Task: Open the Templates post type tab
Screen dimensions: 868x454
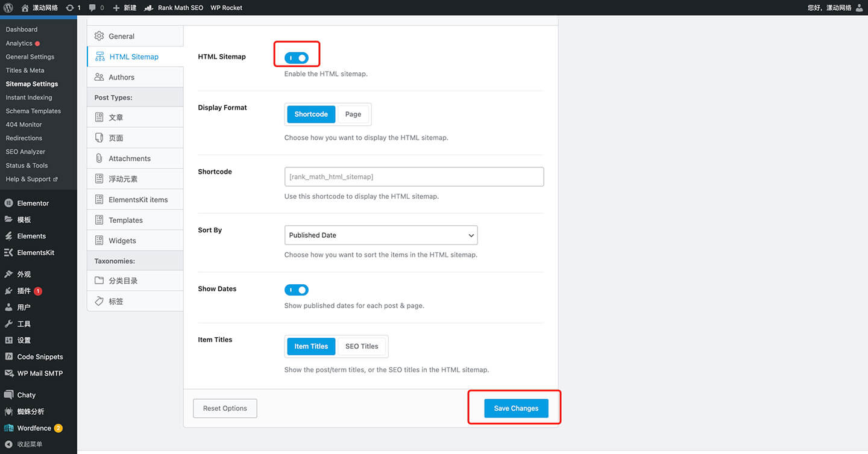Action: (135, 220)
